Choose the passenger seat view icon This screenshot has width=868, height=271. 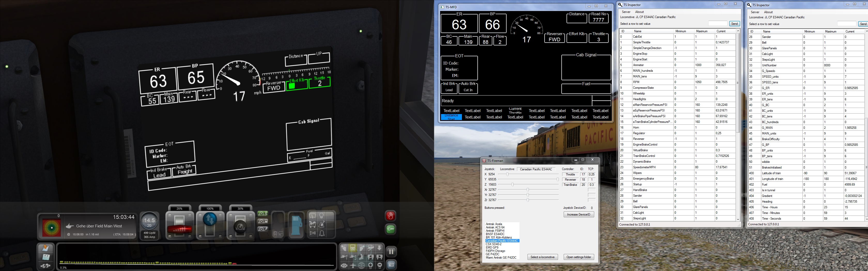coord(362,257)
